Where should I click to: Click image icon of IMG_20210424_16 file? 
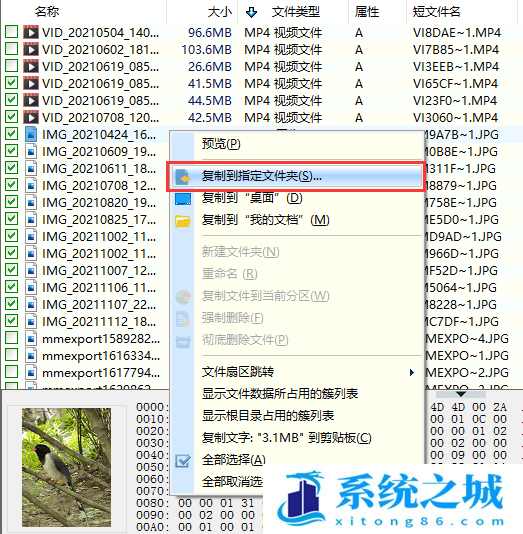tap(31, 134)
